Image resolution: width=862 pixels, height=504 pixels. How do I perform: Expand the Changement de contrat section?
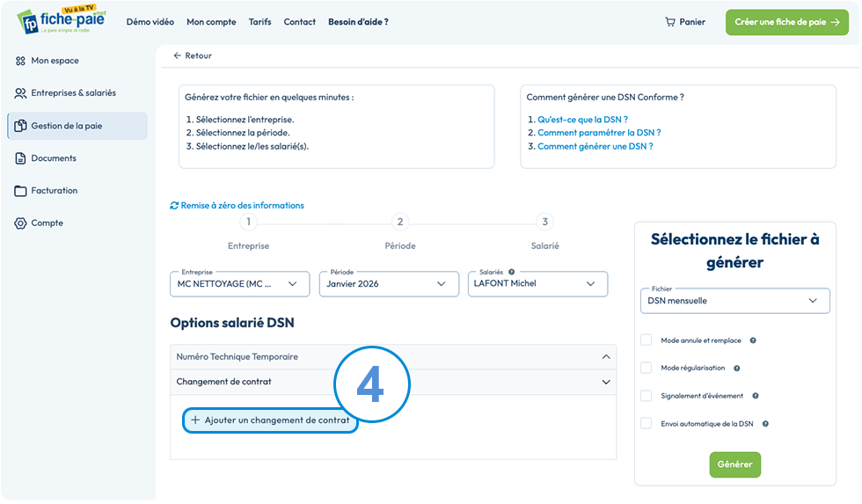click(393, 382)
